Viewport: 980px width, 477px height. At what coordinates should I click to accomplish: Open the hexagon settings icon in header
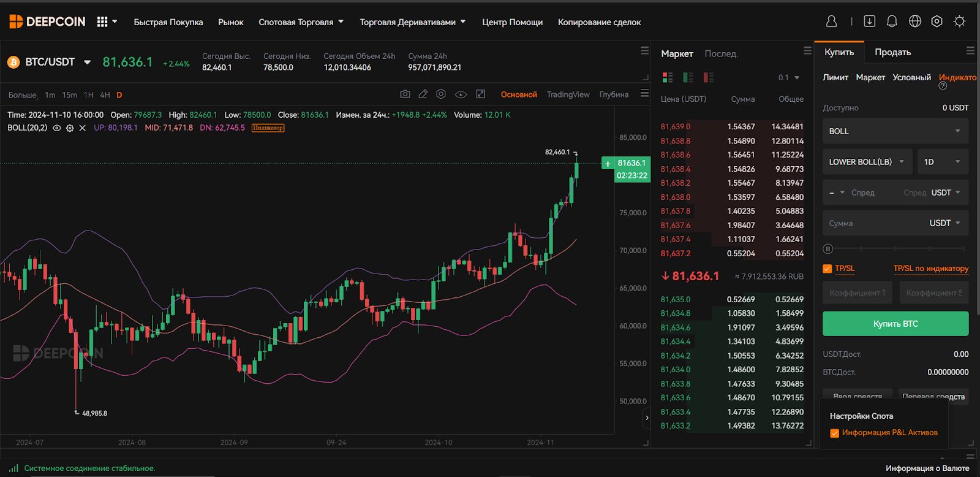937,21
